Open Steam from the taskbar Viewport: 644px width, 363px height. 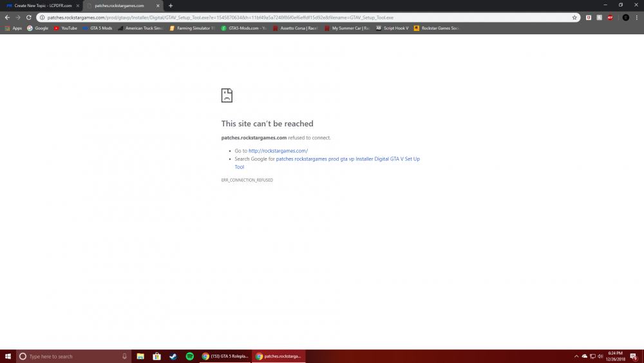(173, 357)
